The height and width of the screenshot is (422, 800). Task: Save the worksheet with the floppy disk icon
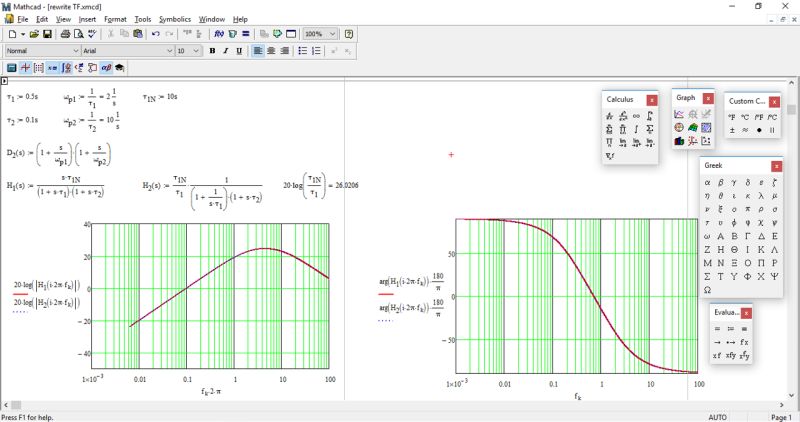47,34
